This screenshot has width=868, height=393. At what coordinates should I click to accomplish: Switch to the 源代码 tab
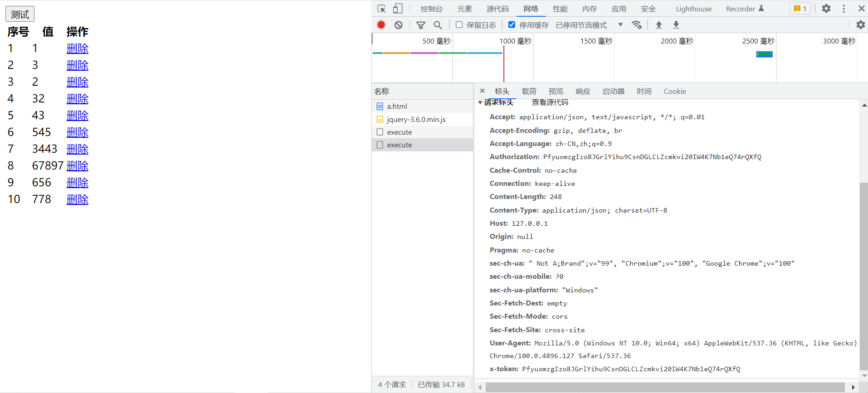click(x=497, y=9)
